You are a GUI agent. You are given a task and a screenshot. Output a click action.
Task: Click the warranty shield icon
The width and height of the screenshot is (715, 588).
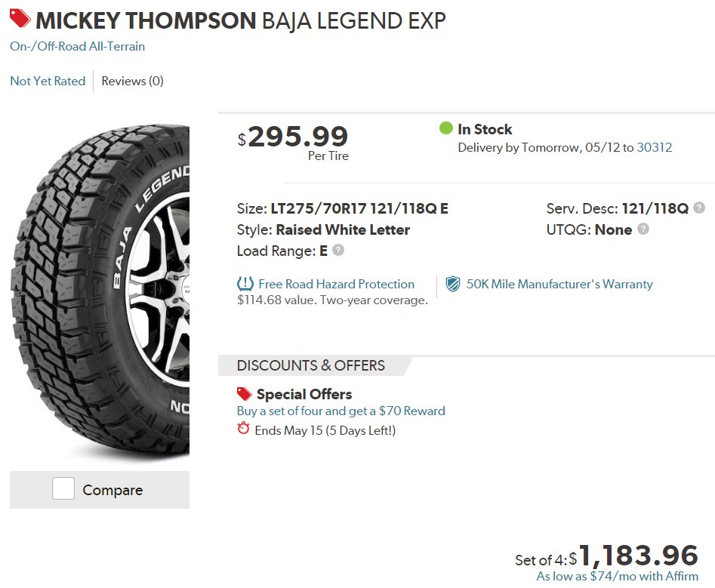(x=452, y=284)
